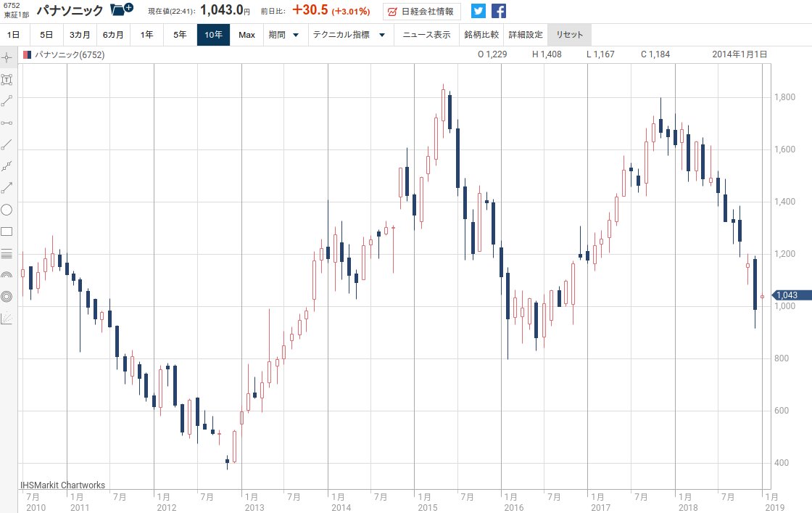Click the 2016 year axis label
Viewport: 812px width, 513px height.
click(x=514, y=507)
